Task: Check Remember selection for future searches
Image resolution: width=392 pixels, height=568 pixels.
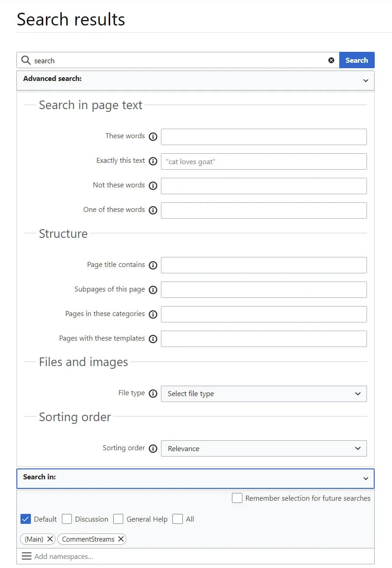Action: (237, 498)
